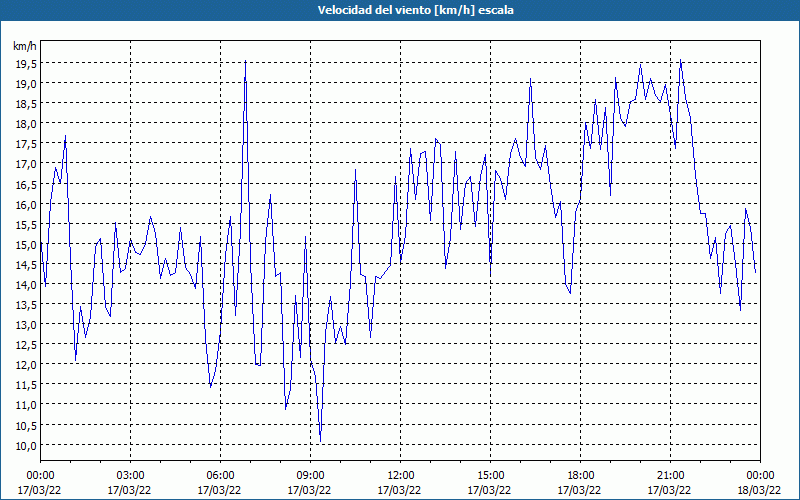Click the '15:00' x-axis time label
Screen dimensions: 800x500
490,476
